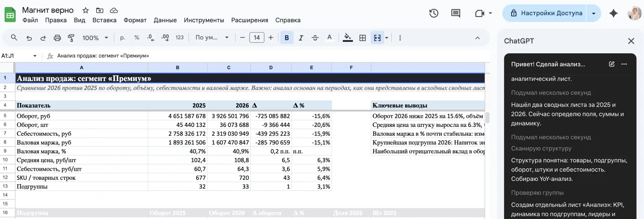Open the user account avatar
Screen dimensions: 644x219
pos(634,13)
